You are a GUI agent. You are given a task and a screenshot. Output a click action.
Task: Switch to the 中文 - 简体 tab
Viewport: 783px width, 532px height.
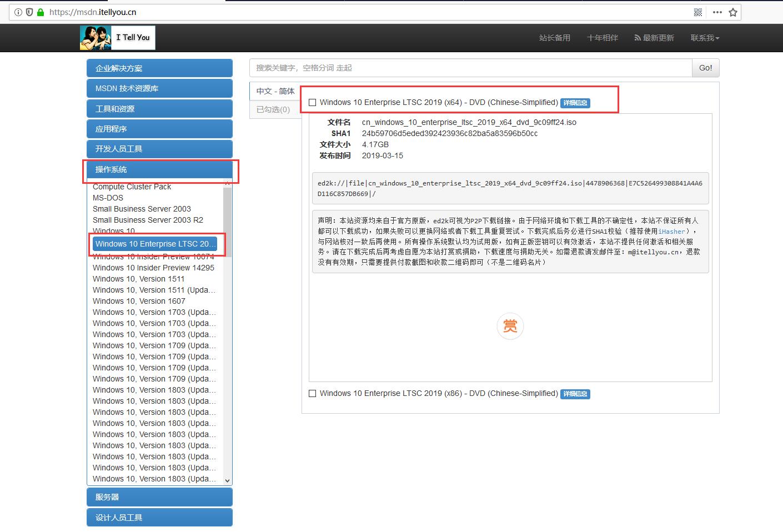click(x=275, y=91)
